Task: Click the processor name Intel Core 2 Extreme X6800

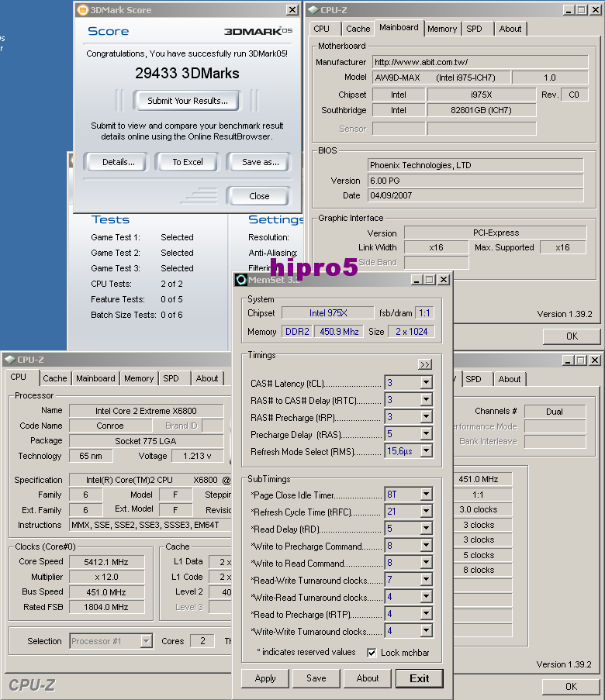Action: coord(146,411)
